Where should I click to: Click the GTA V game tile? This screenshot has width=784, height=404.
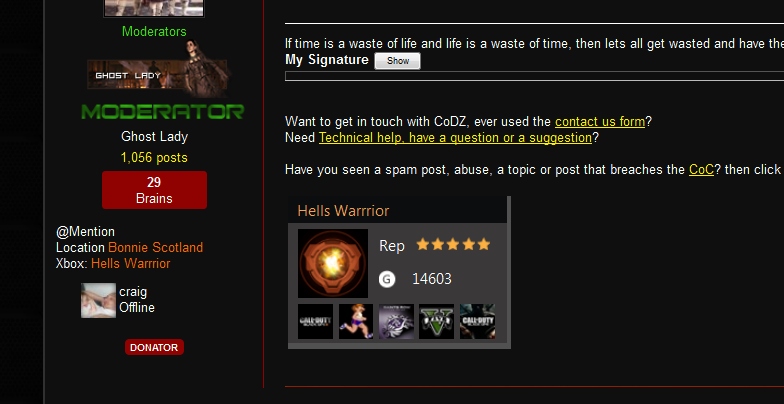[436, 322]
